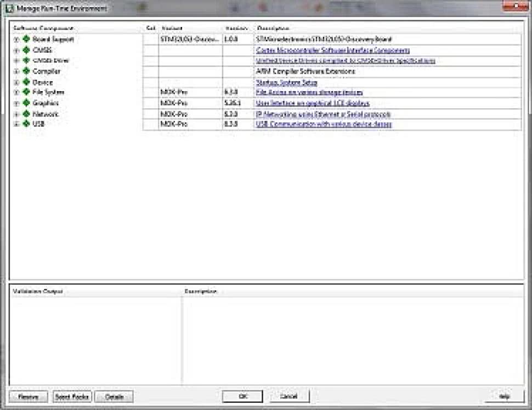Expand the CMSIS Driver tree node
Image resolution: width=532 pixels, height=410 pixels.
pyautogui.click(x=16, y=61)
